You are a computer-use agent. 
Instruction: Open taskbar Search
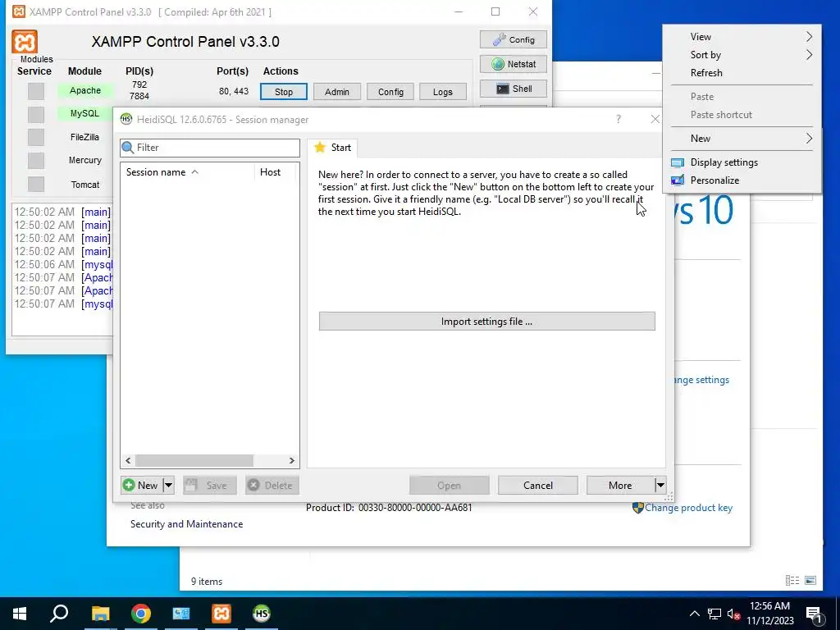point(59,614)
